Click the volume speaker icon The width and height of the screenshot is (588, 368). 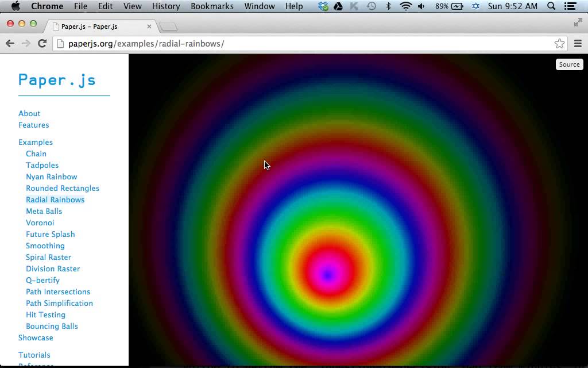(x=421, y=6)
